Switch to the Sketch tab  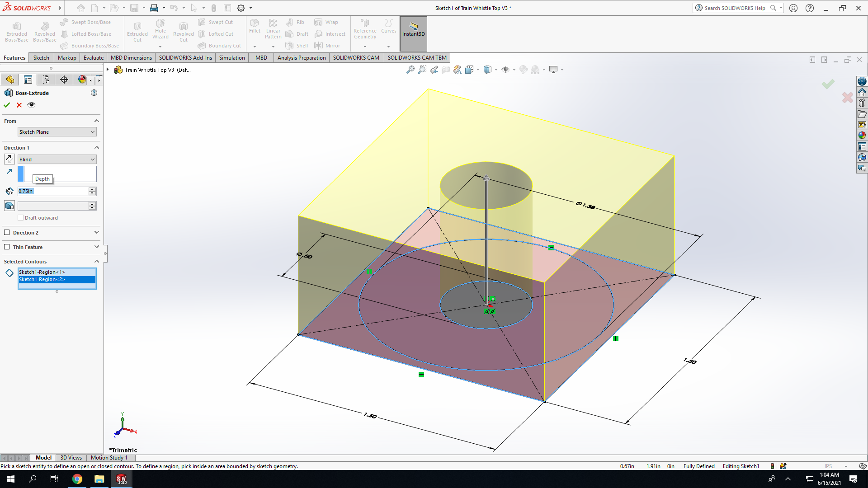tap(41, 57)
